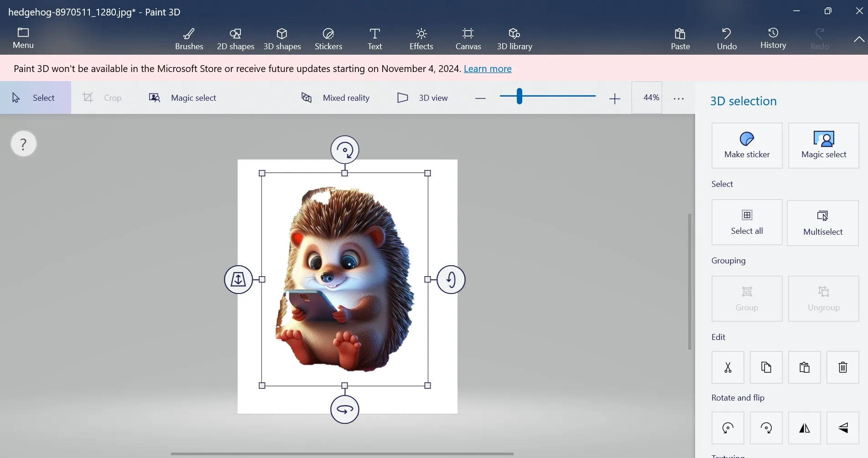Copy the selection with the copy icon
Screen dimensions: 868x458
[766, 367]
